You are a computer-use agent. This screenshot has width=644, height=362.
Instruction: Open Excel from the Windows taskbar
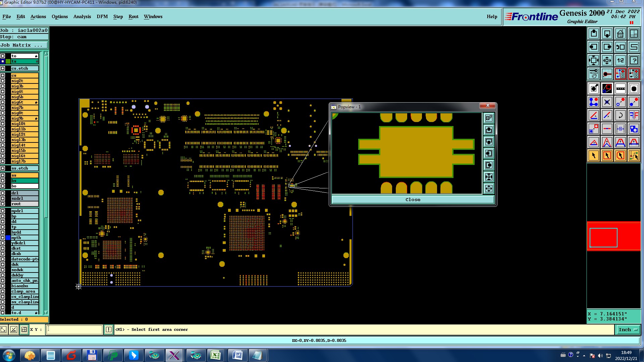[215, 355]
